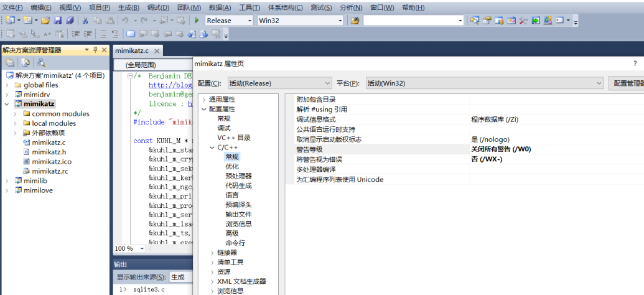
Task: Click the Cut scissors icon
Action: click(85, 20)
